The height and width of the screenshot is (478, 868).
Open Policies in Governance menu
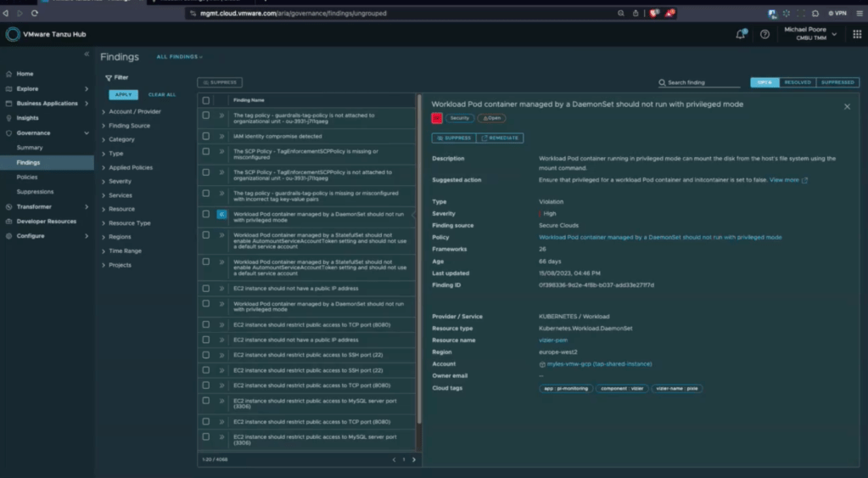click(27, 177)
